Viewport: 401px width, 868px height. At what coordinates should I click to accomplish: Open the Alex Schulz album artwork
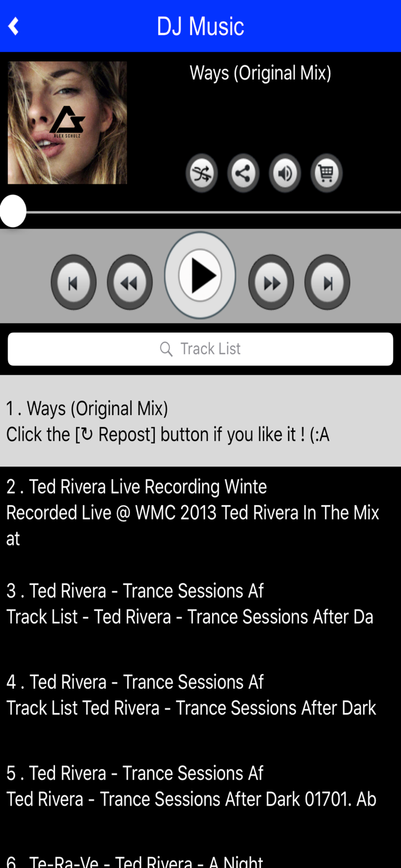point(67,123)
